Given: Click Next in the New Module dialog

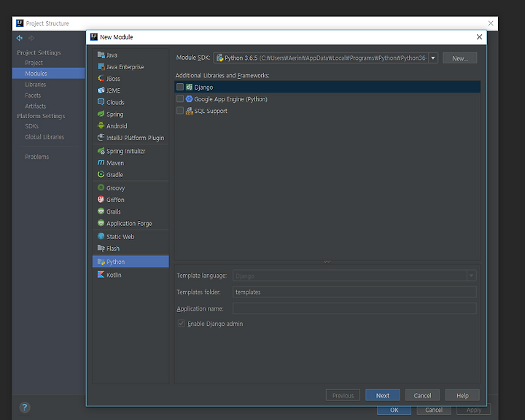Looking at the screenshot, I should [x=382, y=395].
